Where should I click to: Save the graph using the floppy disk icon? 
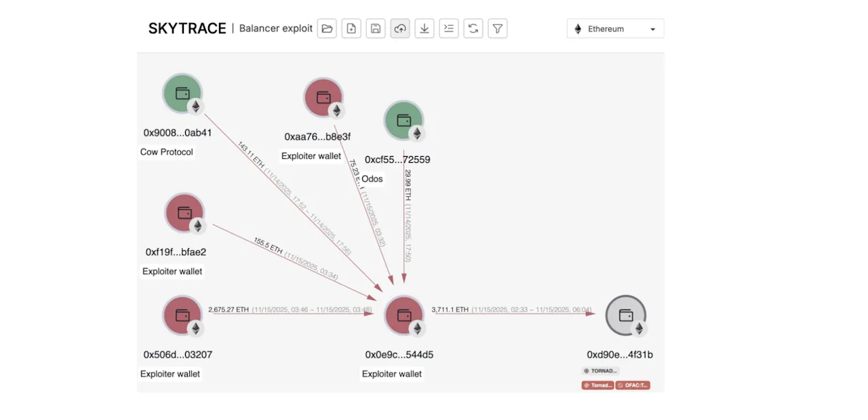pyautogui.click(x=376, y=28)
